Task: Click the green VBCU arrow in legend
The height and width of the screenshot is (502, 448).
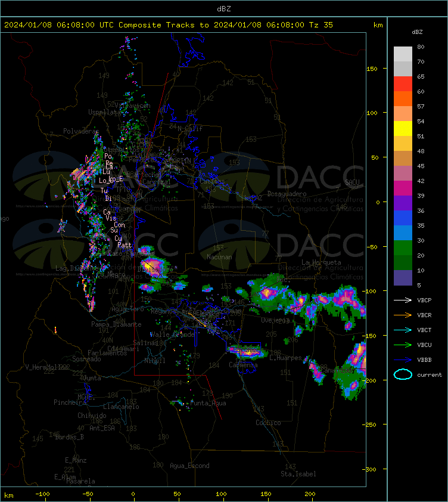Action: pos(403,345)
